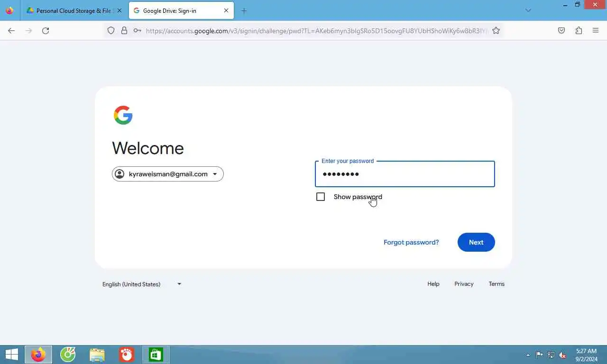This screenshot has width=607, height=364.
Task: Click the key saved-password icon in address bar
Action: point(137,30)
